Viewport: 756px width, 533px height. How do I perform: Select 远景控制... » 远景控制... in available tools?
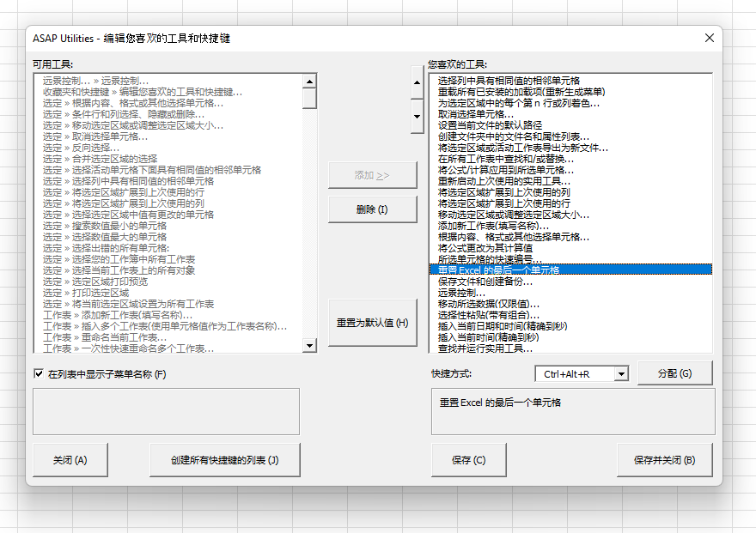95,81
